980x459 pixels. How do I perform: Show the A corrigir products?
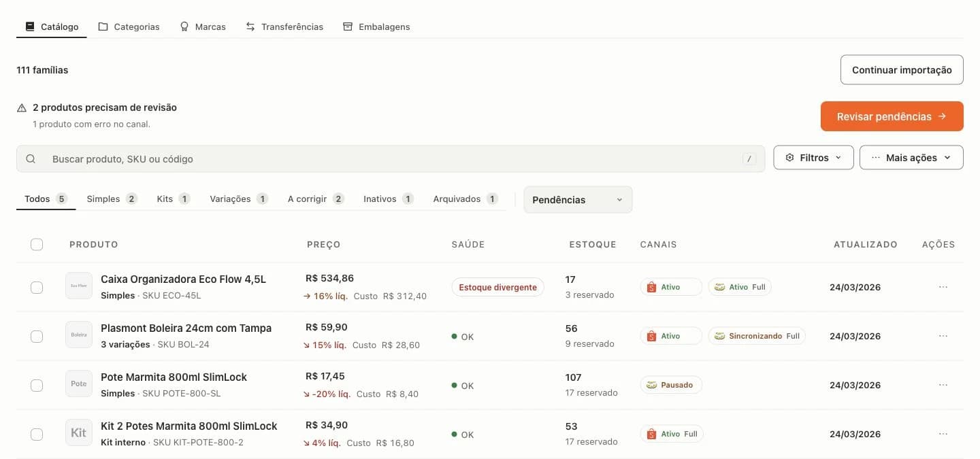316,199
